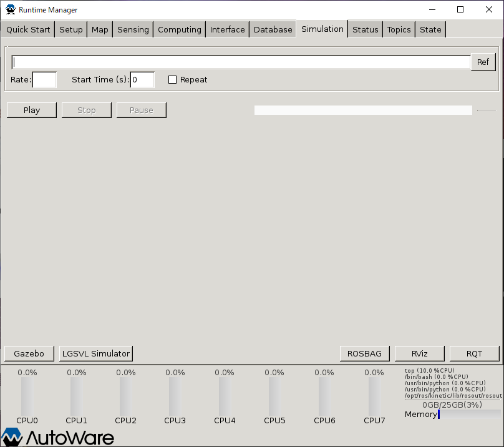Viewport: 504px width, 447px height.
Task: Click the CPU3 label
Action: (175, 421)
